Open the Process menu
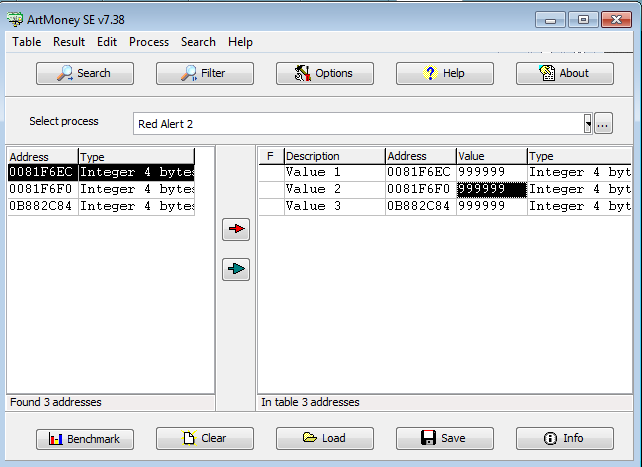The height and width of the screenshot is (467, 642). pos(149,42)
